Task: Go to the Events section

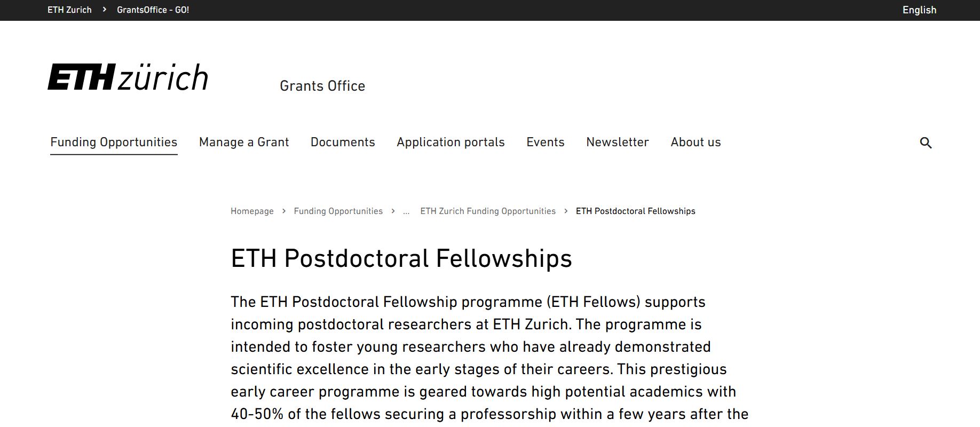Action: (546, 142)
